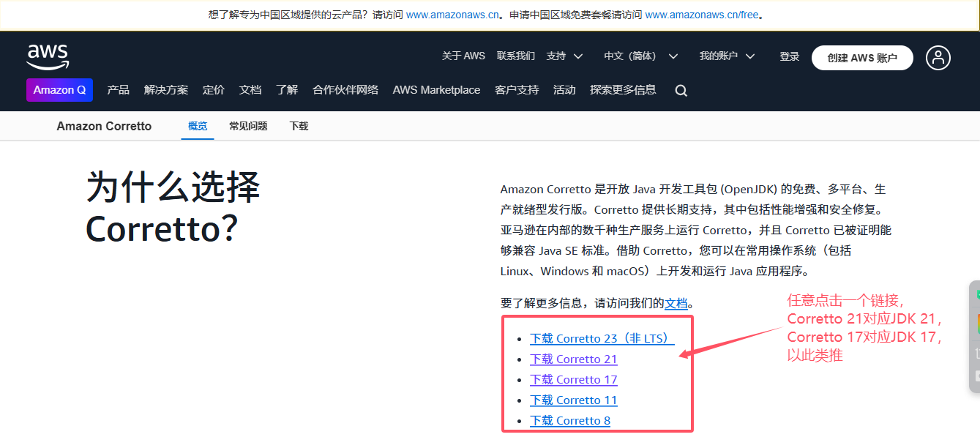Click 下载 Corretto 21 link
Viewport: 980px width, 448px height.
574,359
